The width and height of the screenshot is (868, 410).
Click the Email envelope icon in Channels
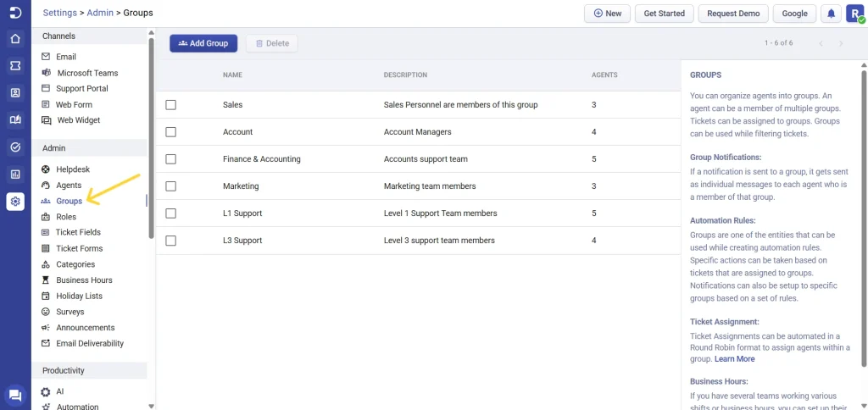(x=46, y=57)
